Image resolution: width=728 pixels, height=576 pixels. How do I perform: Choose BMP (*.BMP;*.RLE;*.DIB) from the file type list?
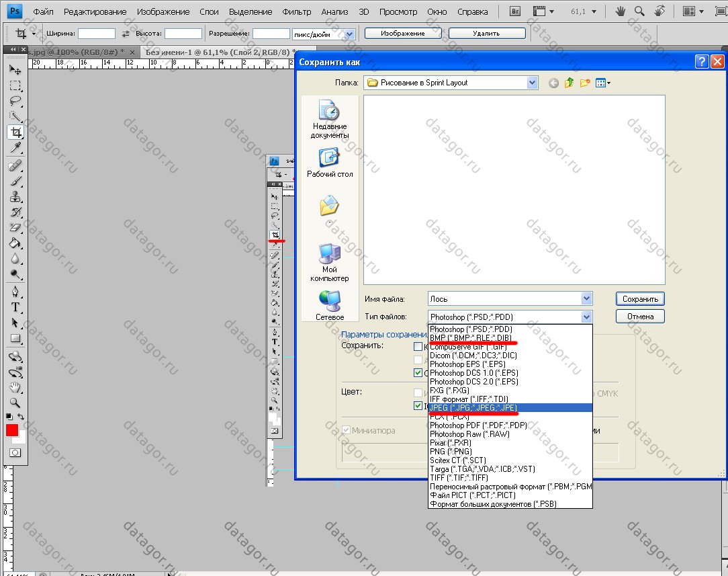point(510,337)
